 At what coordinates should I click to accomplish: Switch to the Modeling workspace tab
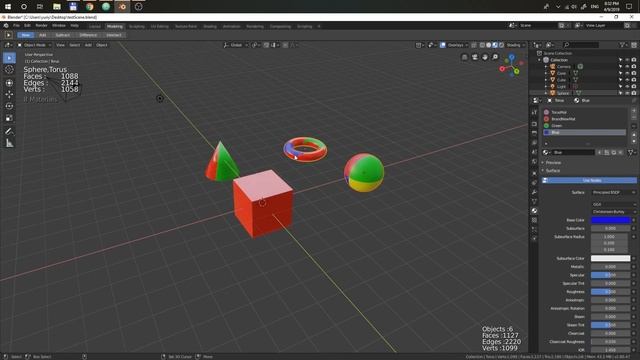pos(115,26)
